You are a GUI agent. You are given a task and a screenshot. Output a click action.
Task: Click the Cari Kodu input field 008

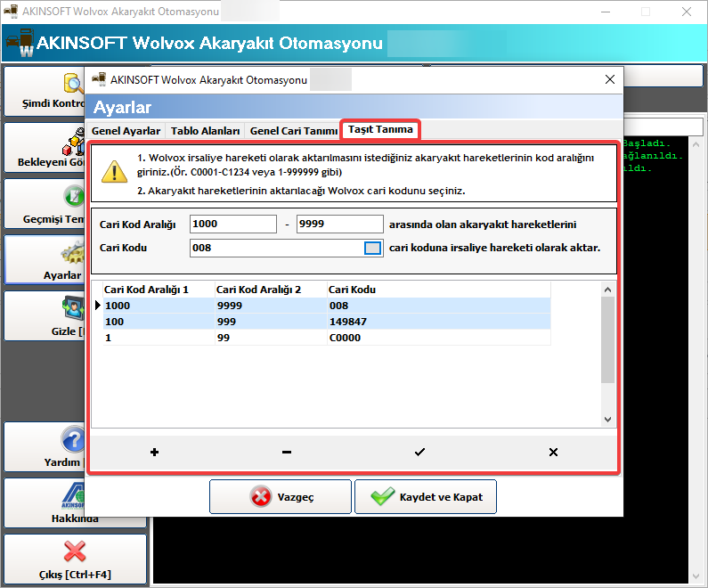coord(276,248)
